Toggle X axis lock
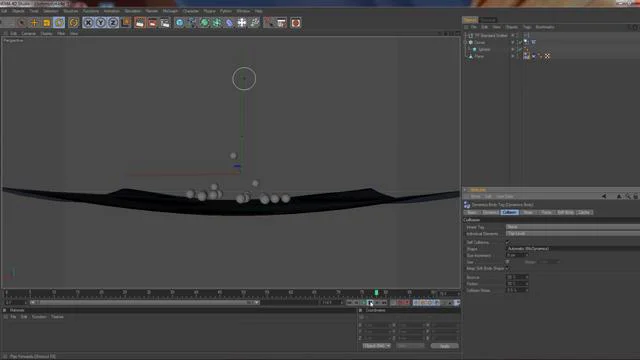This screenshot has width=640, height=360. click(88, 23)
